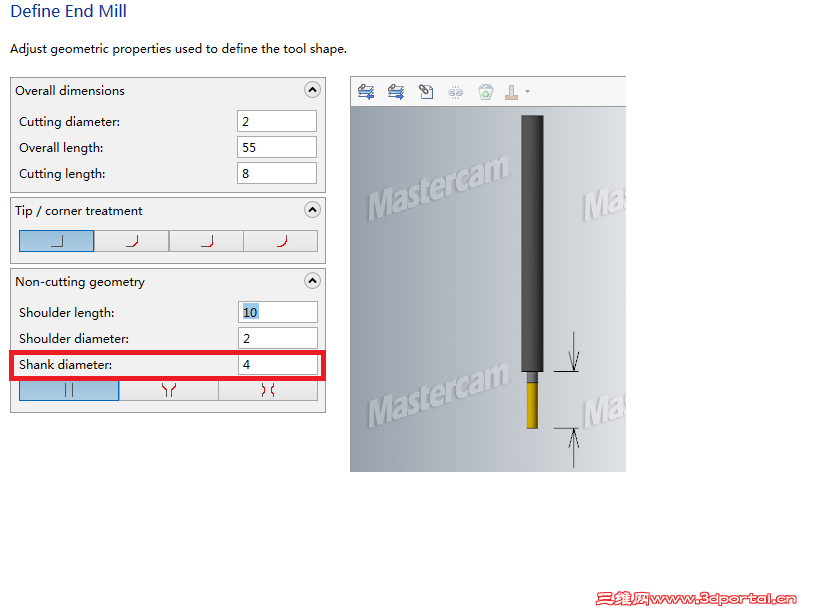Click the Shoulder length input field
Viewport: 816px width, 612px height.
(x=278, y=312)
